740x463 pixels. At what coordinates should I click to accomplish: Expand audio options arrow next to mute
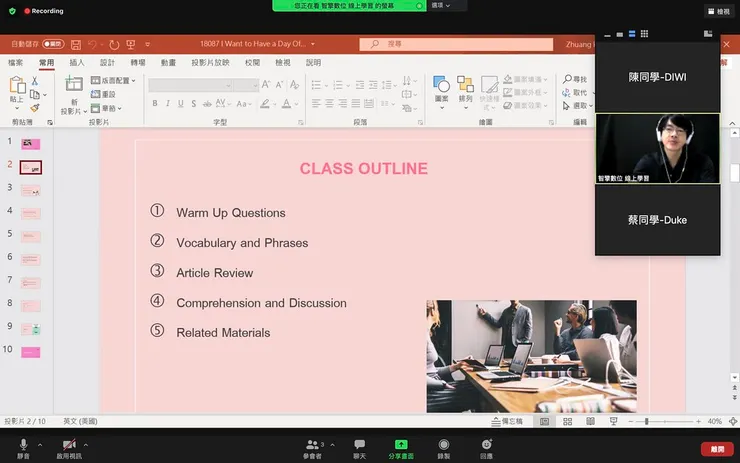point(40,445)
